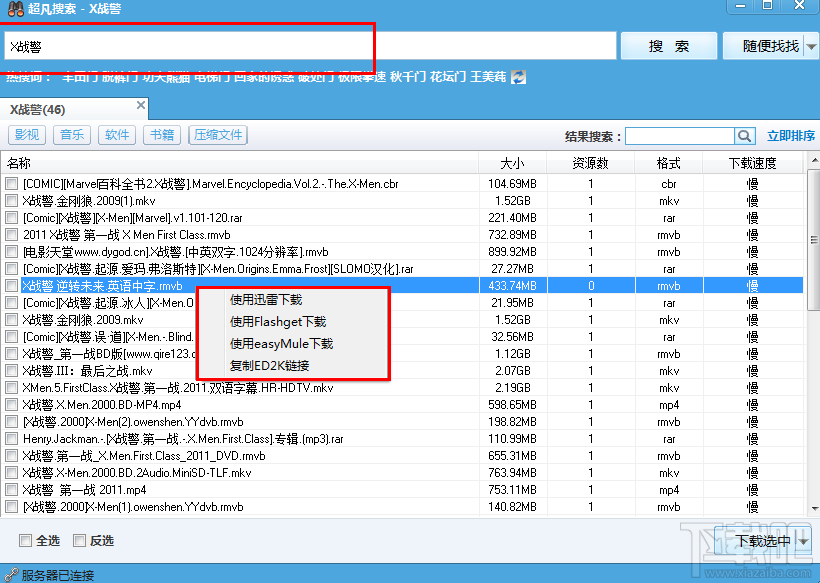Select checkbox of [Comic] v1.101-120.rar row
The height and width of the screenshot is (583, 820).
pyautogui.click(x=11, y=218)
